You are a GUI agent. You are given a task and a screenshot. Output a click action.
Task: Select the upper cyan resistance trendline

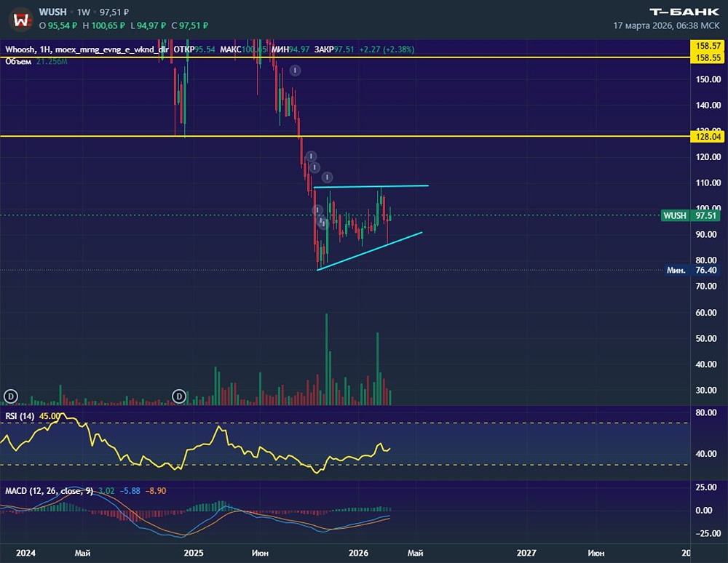pyautogui.click(x=371, y=186)
